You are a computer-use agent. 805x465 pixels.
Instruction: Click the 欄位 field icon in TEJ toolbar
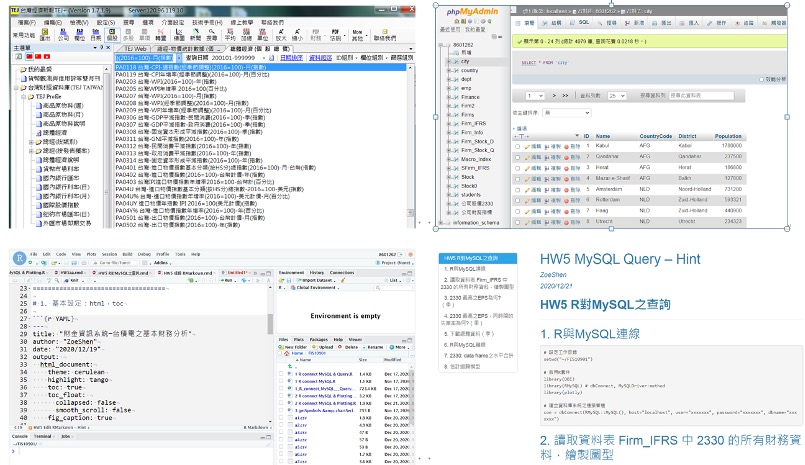(x=80, y=35)
